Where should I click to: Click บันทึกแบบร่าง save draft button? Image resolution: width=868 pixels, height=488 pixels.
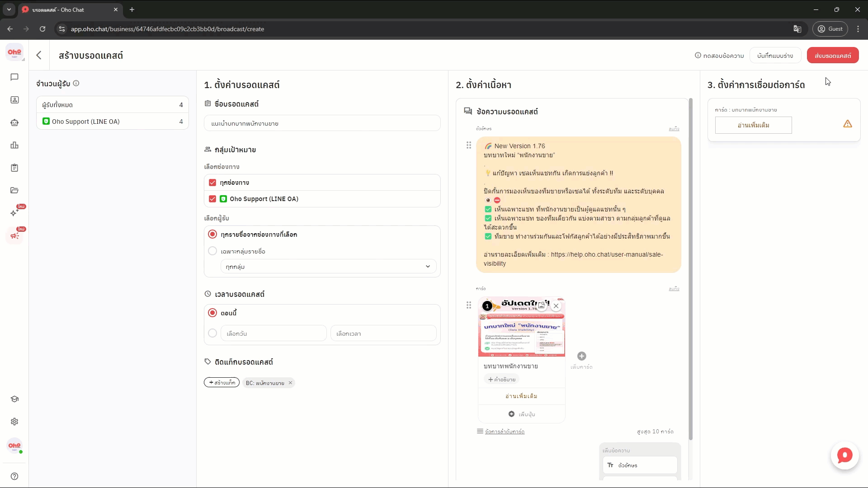click(775, 56)
